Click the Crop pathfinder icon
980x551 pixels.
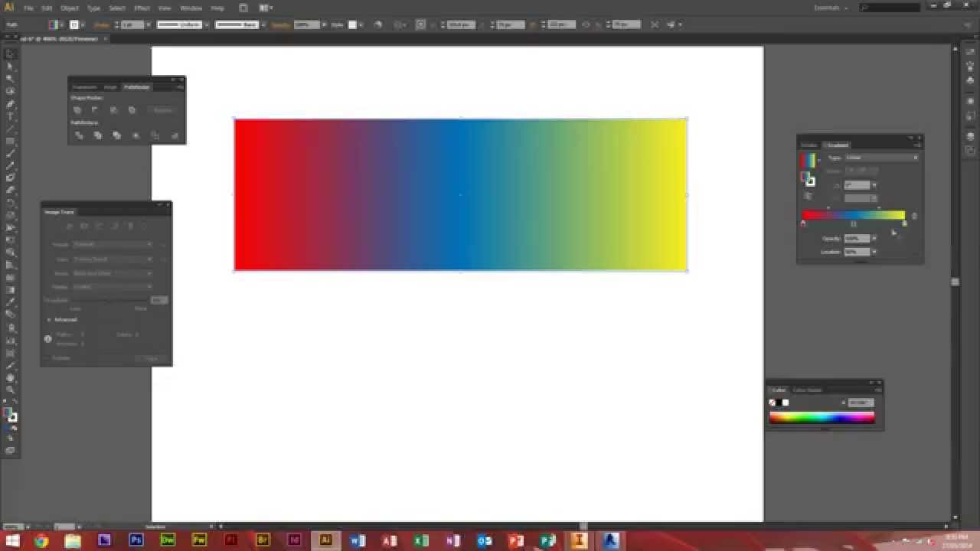point(136,135)
